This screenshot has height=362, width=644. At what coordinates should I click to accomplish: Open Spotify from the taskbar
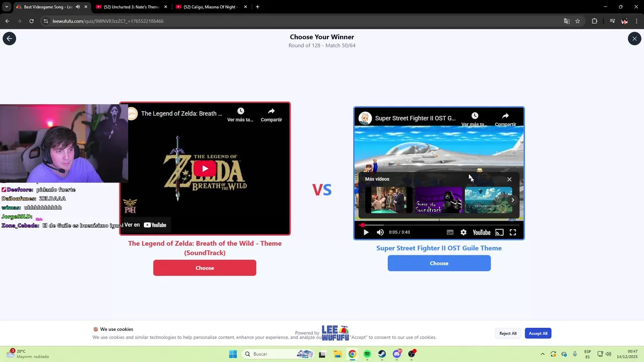367,354
